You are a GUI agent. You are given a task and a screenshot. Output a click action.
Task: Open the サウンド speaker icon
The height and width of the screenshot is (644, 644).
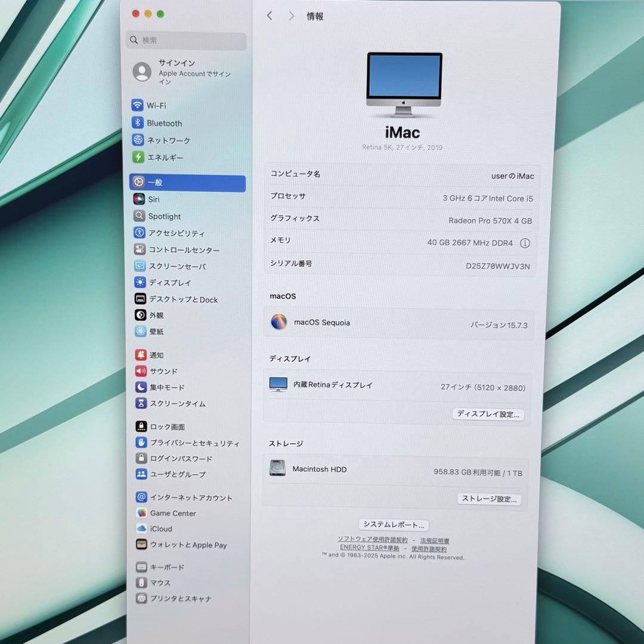click(141, 371)
